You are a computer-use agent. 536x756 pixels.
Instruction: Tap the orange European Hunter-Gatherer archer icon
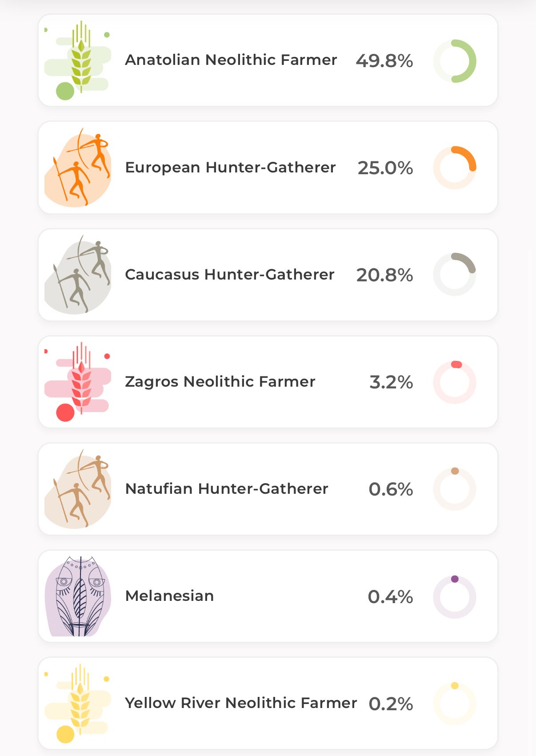click(x=78, y=168)
